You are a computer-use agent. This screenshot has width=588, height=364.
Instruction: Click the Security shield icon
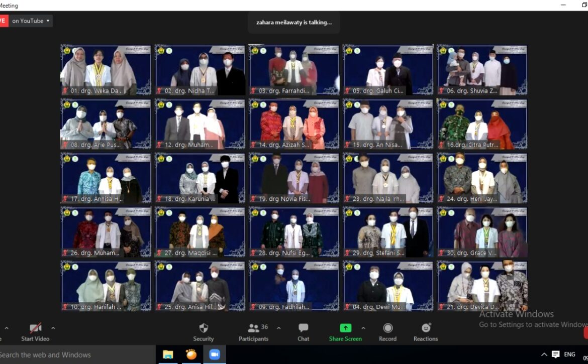point(204,328)
